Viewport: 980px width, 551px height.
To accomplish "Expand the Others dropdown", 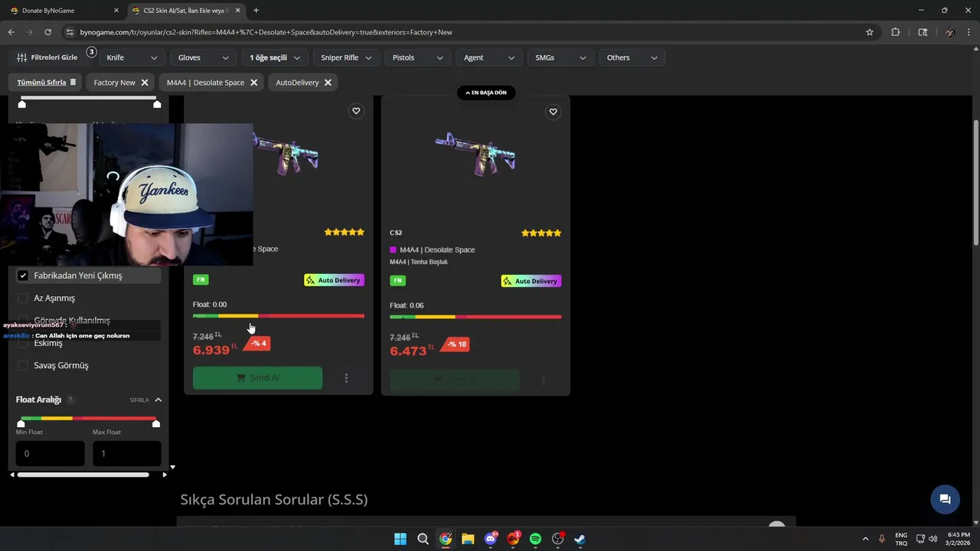I will coord(632,57).
